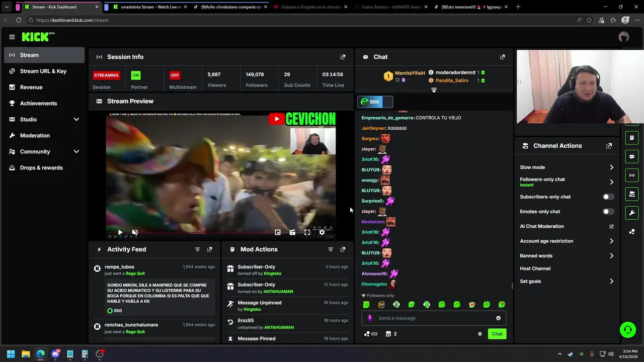Open the Windows Start menu
The width and height of the screenshot is (644, 362).
(x=11, y=354)
